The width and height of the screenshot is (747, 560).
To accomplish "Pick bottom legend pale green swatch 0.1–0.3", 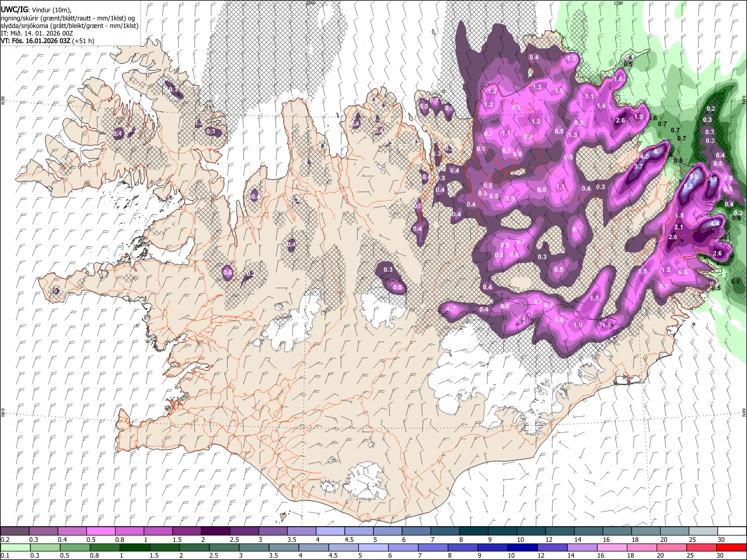I will point(15,547).
